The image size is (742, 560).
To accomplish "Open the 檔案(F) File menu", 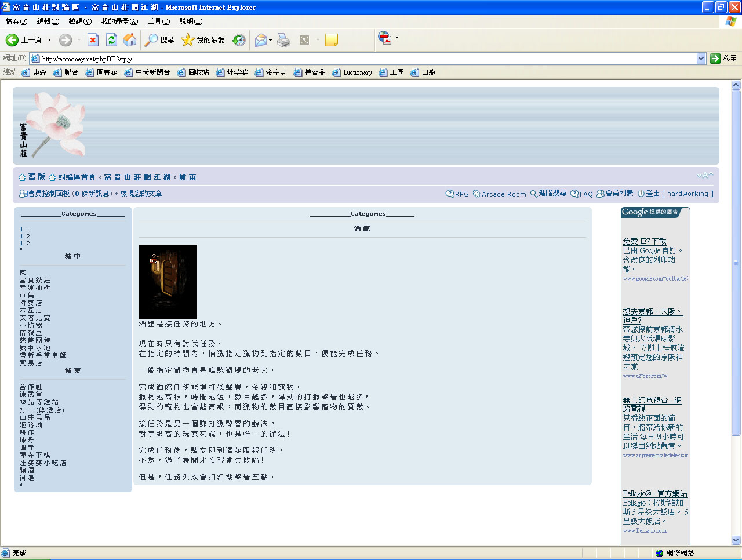I will point(16,21).
